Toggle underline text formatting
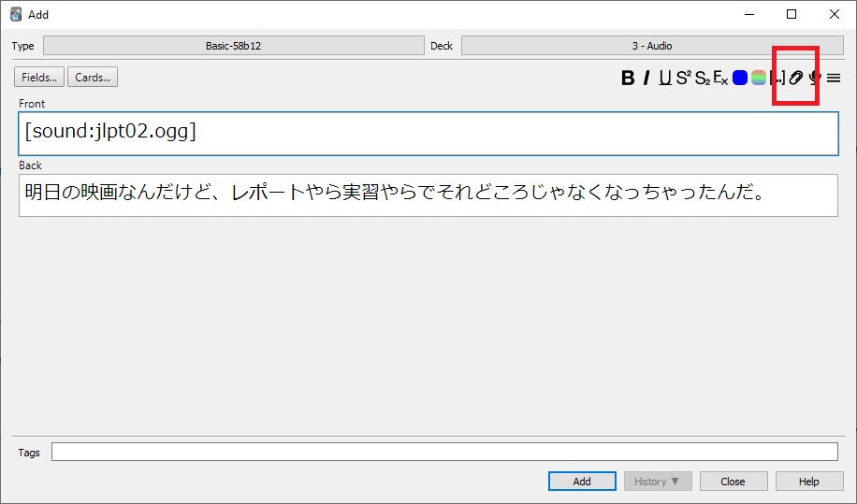The width and height of the screenshot is (857, 504). 664,79
